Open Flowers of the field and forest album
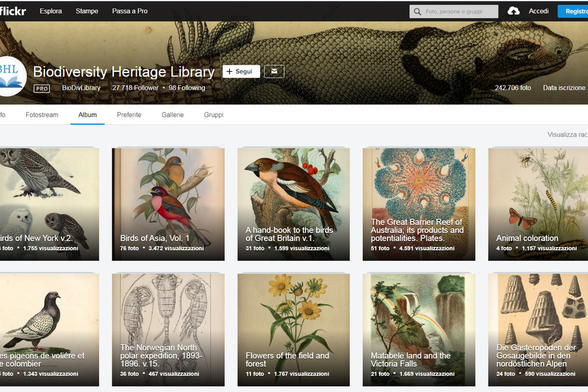The image size is (588, 392). coord(293,330)
